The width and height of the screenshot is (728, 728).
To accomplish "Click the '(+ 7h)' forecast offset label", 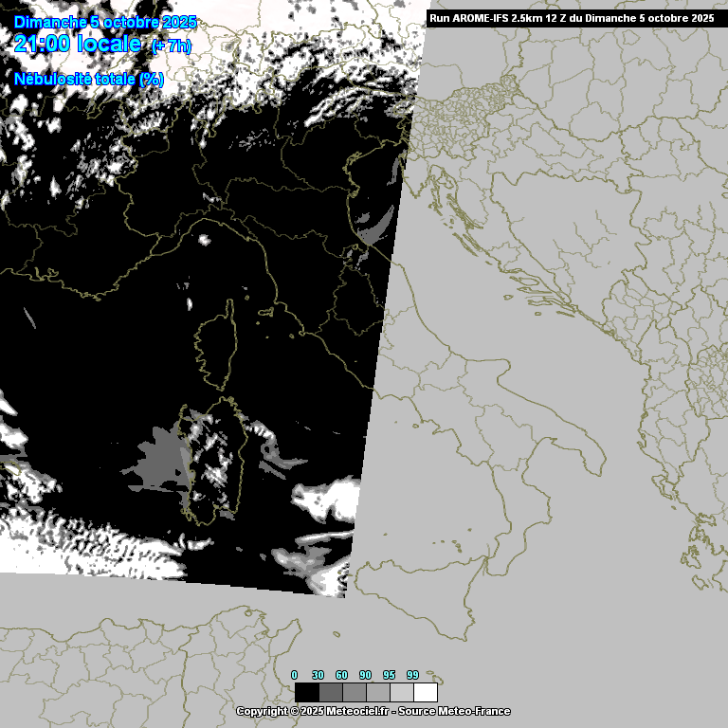I will pyautogui.click(x=172, y=45).
